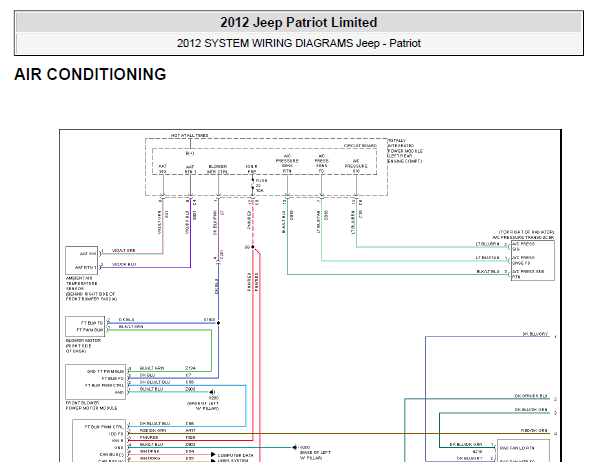The image size is (602, 462).
Task: Click the 'AIR CONDITIONING' heading
Action: (x=90, y=74)
